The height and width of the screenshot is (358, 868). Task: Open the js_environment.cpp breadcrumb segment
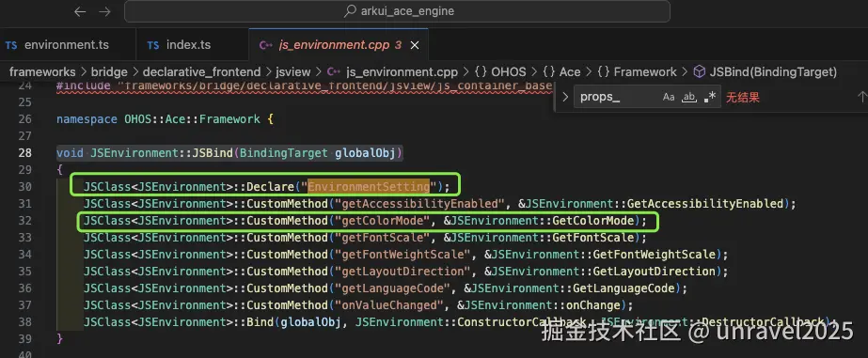pyautogui.click(x=402, y=72)
